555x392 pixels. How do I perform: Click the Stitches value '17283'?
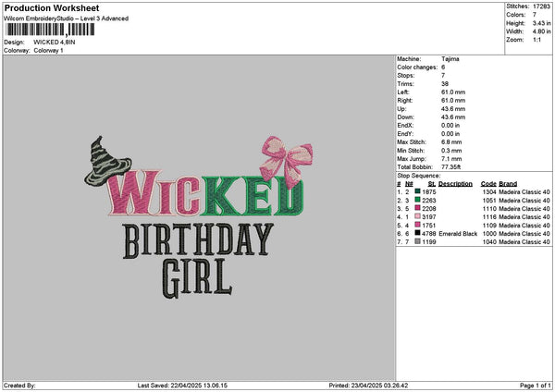tap(541, 6)
